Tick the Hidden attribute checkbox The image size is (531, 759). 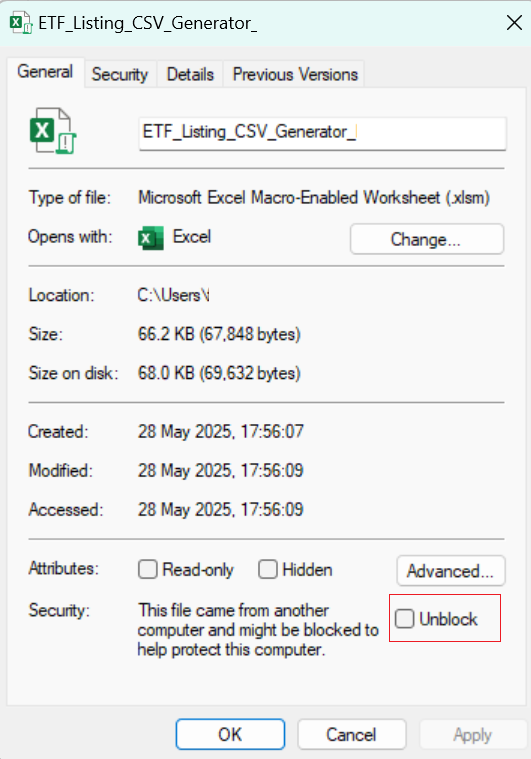(268, 570)
